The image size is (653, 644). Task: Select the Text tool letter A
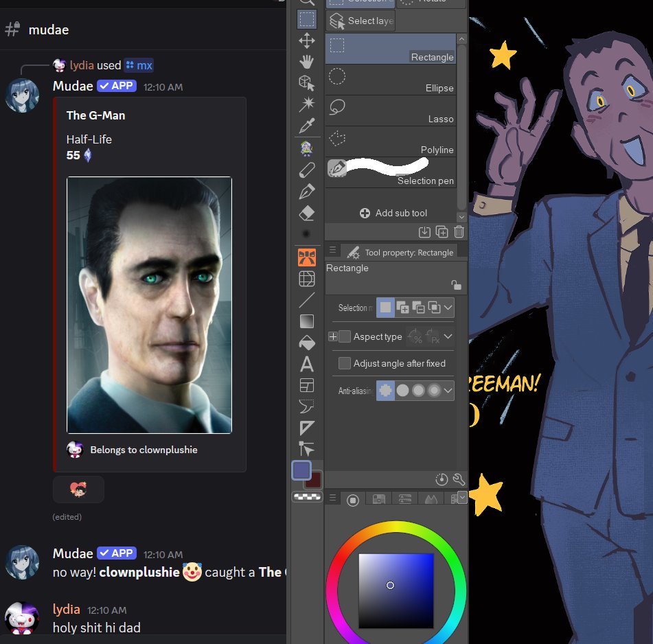[307, 364]
